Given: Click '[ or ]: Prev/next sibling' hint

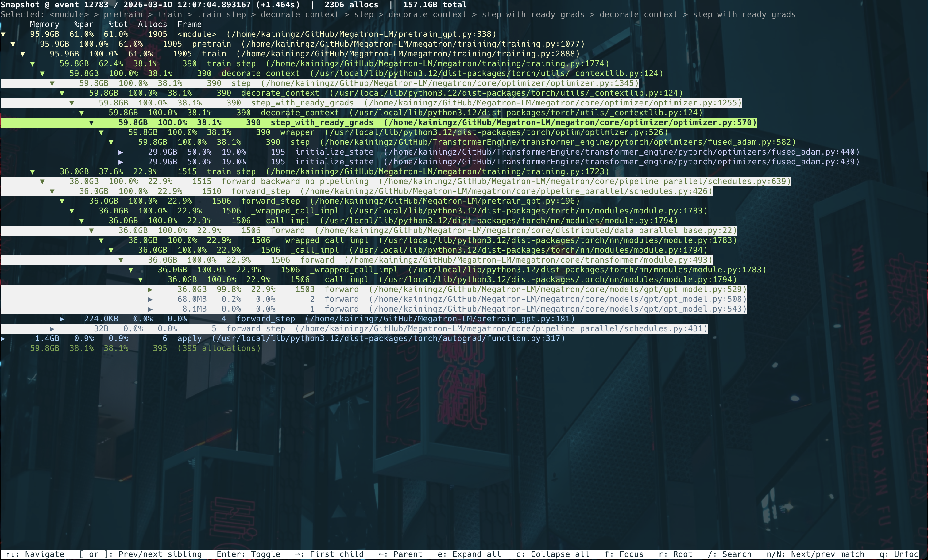Looking at the screenshot, I should pos(141,554).
